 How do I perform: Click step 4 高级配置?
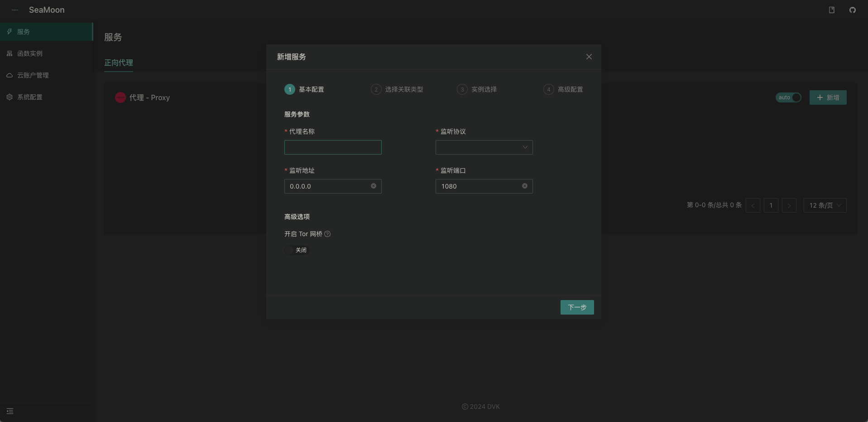click(563, 89)
